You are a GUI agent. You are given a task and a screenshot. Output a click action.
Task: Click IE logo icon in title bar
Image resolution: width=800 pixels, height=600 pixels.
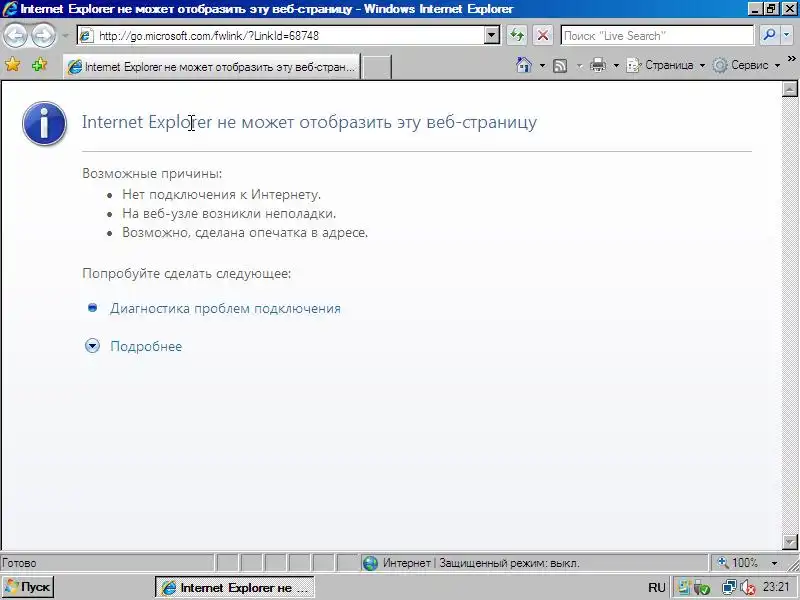[x=9, y=9]
